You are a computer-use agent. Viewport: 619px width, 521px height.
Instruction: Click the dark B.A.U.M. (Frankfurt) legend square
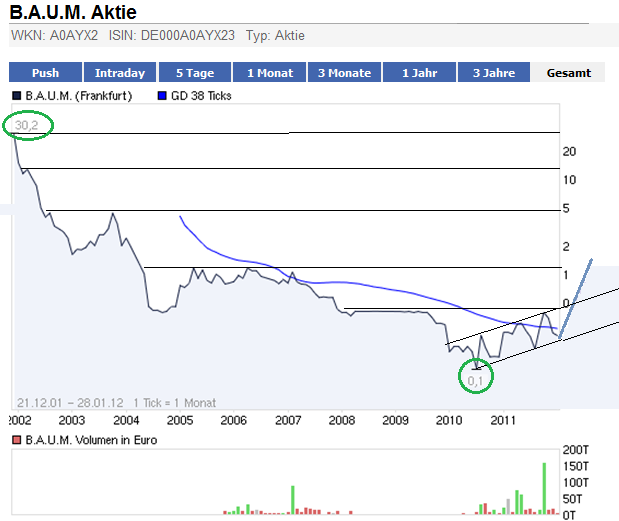(x=16, y=97)
